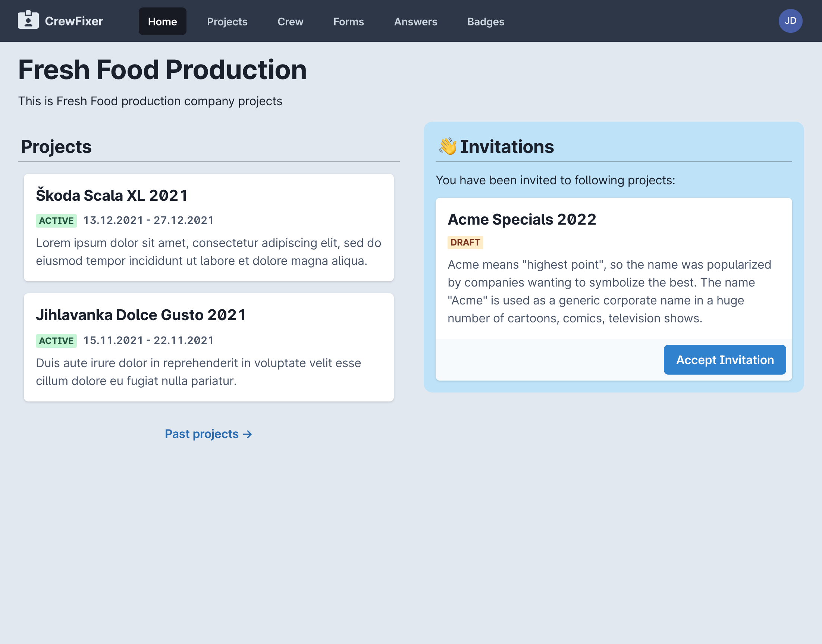The width and height of the screenshot is (822, 644).
Task: Click the waving hand emoji icon
Action: (447, 147)
